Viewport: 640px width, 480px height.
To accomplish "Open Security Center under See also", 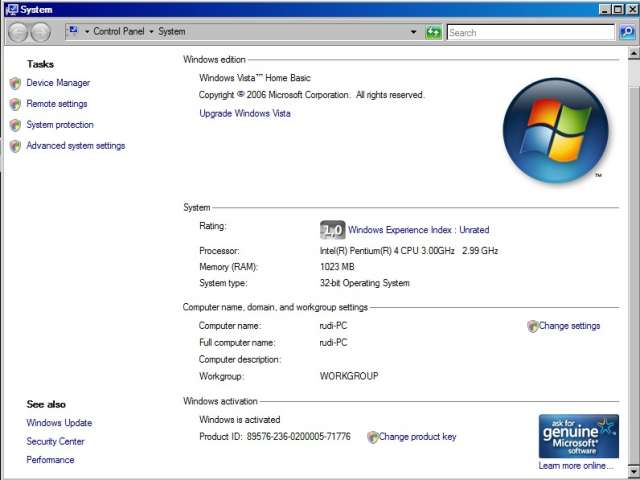I will coord(55,441).
